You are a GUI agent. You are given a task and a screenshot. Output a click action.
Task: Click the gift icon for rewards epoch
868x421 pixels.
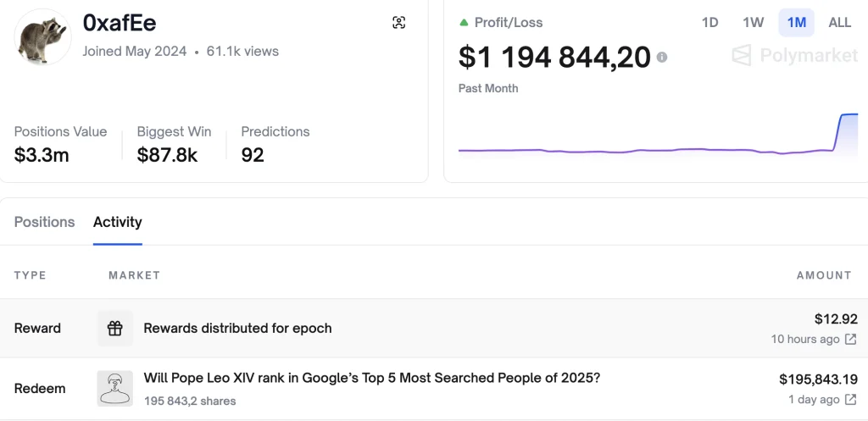[115, 329]
